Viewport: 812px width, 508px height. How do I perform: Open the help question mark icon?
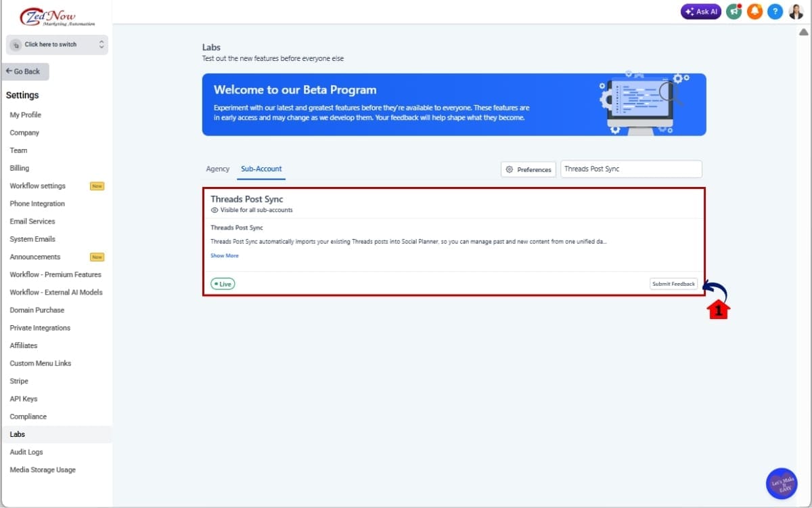[x=775, y=12]
